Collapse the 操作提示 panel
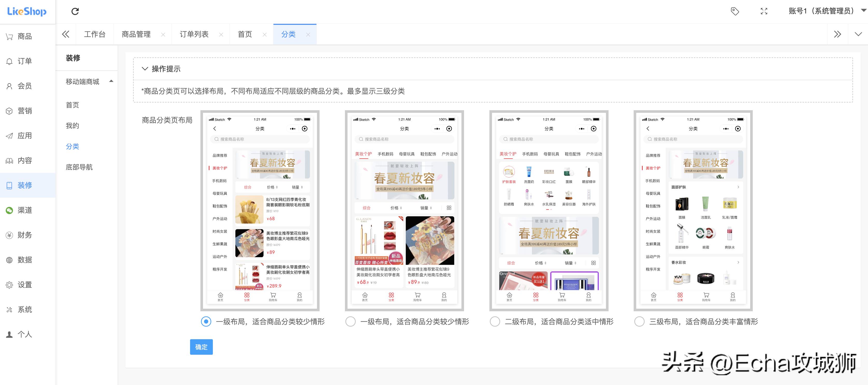Viewport: 868px width, 385px height. coord(145,69)
